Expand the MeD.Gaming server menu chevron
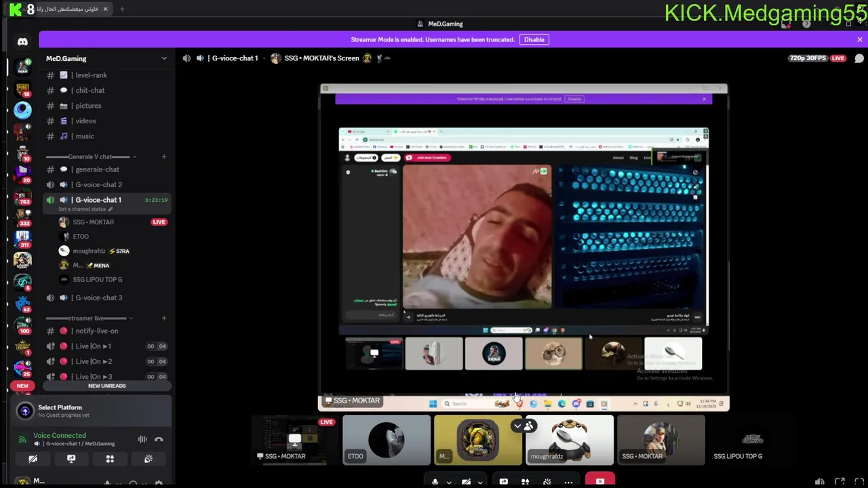This screenshot has width=868, height=488. point(163,58)
